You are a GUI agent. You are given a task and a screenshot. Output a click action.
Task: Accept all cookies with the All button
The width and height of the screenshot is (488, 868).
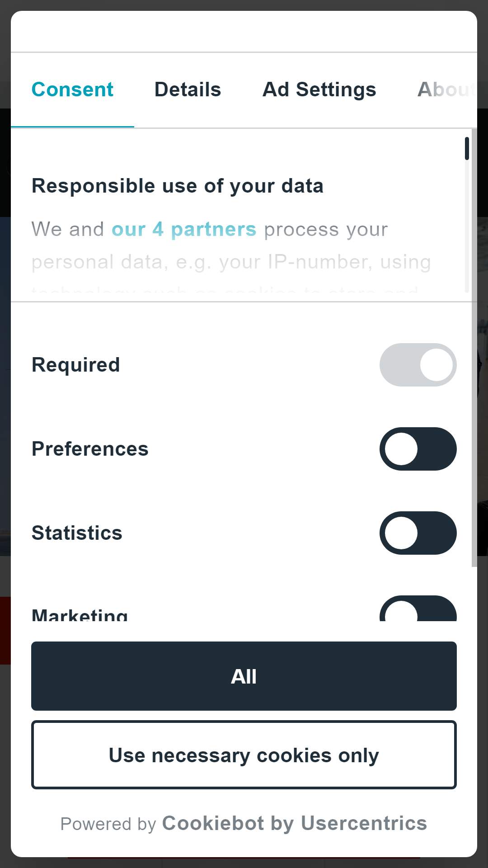(x=244, y=676)
